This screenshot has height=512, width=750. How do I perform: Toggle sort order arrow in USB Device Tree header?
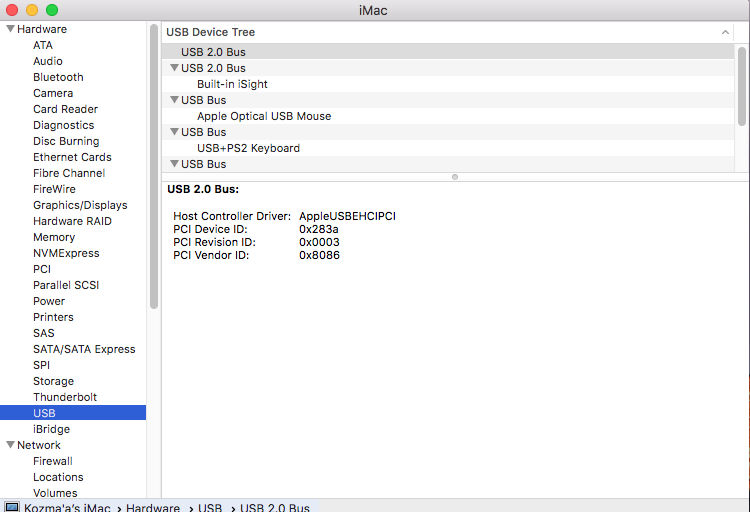tap(725, 32)
